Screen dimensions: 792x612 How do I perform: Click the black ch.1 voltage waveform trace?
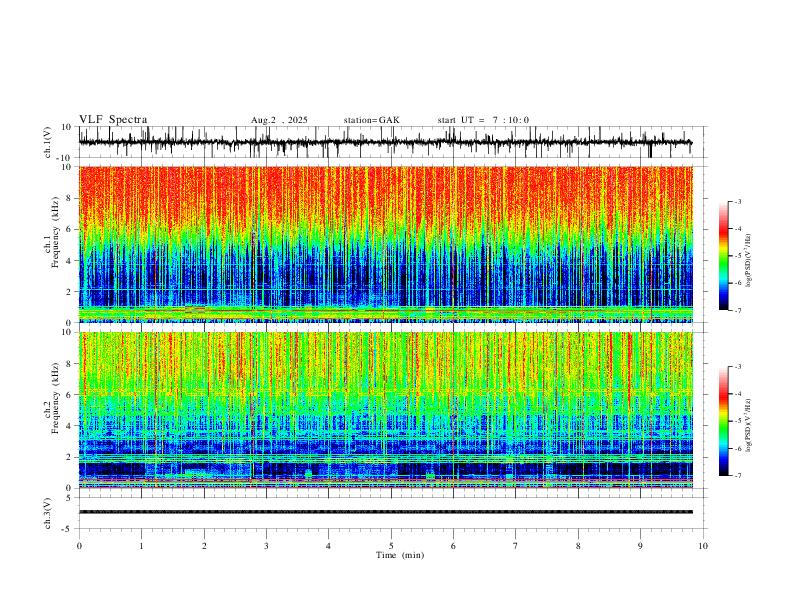click(x=385, y=142)
